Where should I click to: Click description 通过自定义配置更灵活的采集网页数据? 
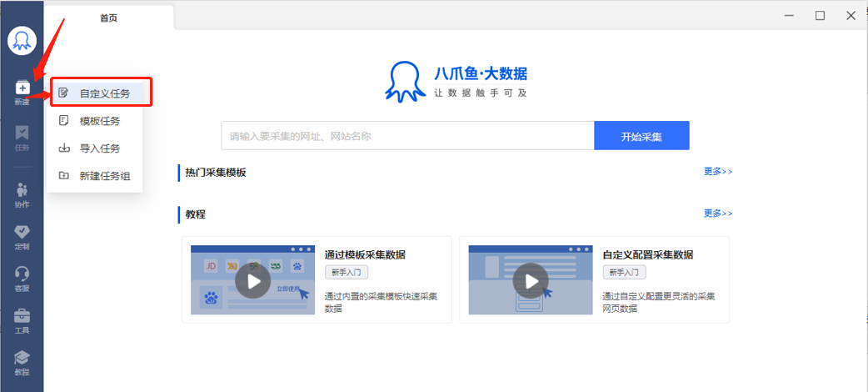659,303
